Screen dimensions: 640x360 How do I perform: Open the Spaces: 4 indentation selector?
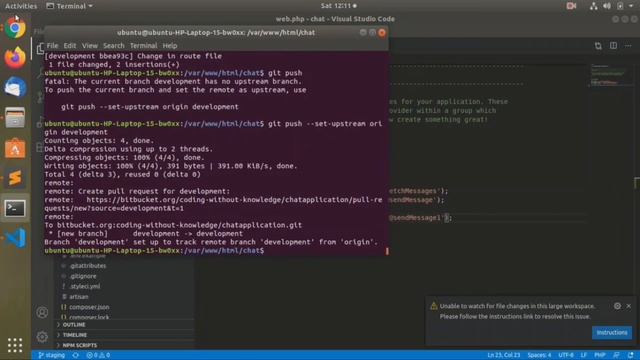point(539,355)
